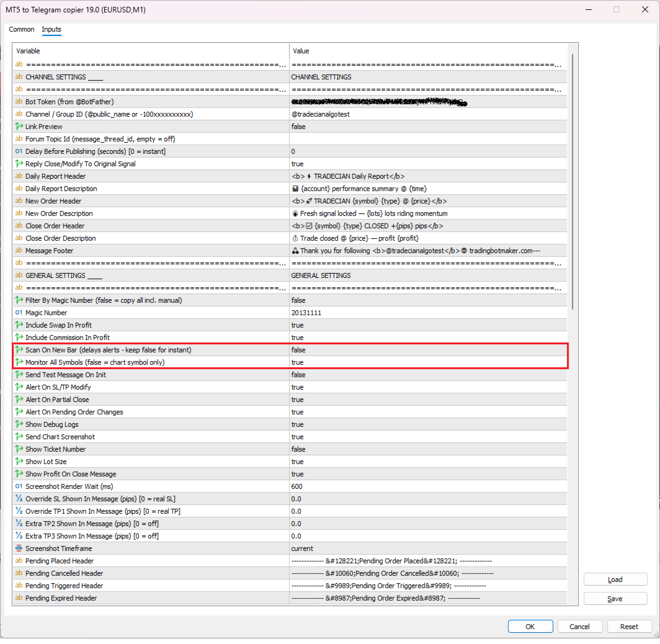Click the integer icon beside Screenshot Render Wait
Viewport: 660px width, 644px height.
click(x=19, y=486)
